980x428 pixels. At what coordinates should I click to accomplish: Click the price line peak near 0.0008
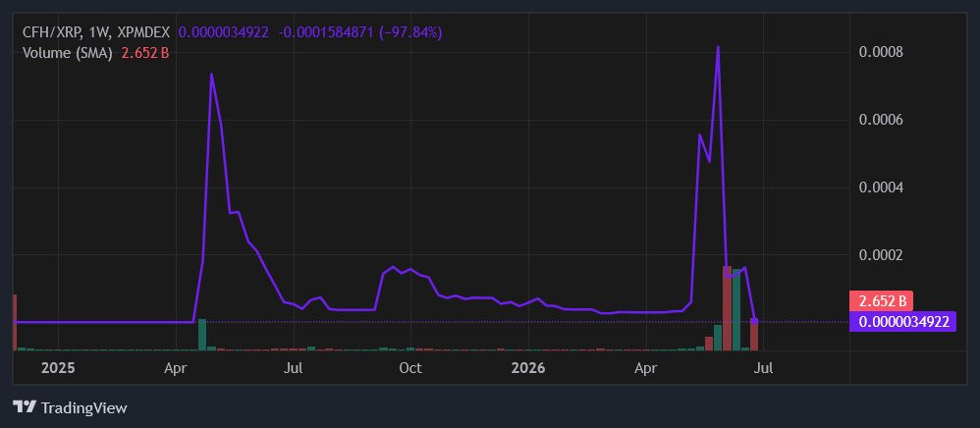point(718,47)
